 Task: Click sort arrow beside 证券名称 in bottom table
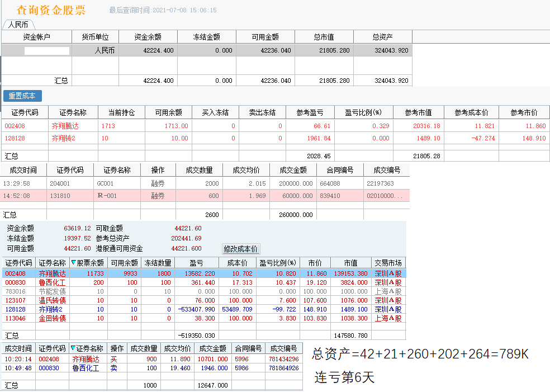click(73, 348)
